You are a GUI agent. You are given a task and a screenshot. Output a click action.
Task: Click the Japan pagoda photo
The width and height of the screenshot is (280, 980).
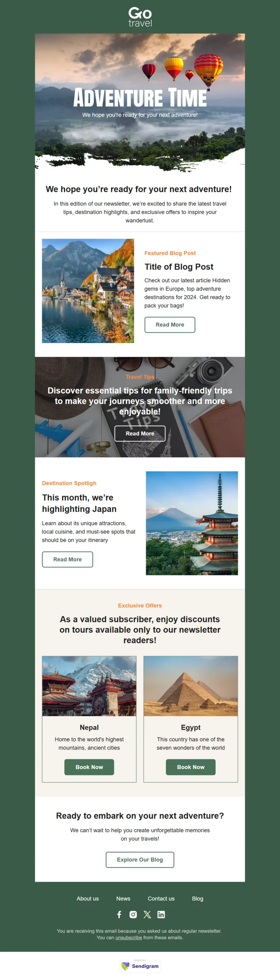(192, 523)
